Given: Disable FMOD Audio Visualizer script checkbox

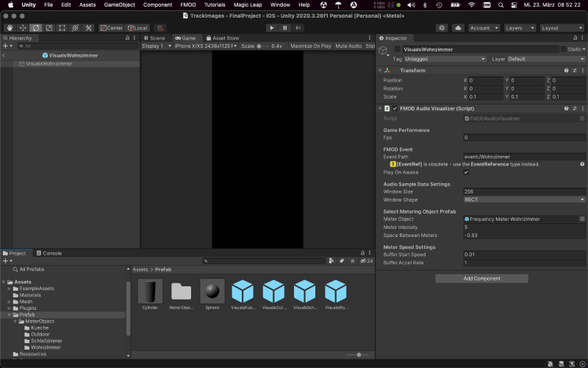Looking at the screenshot, I should [x=395, y=108].
